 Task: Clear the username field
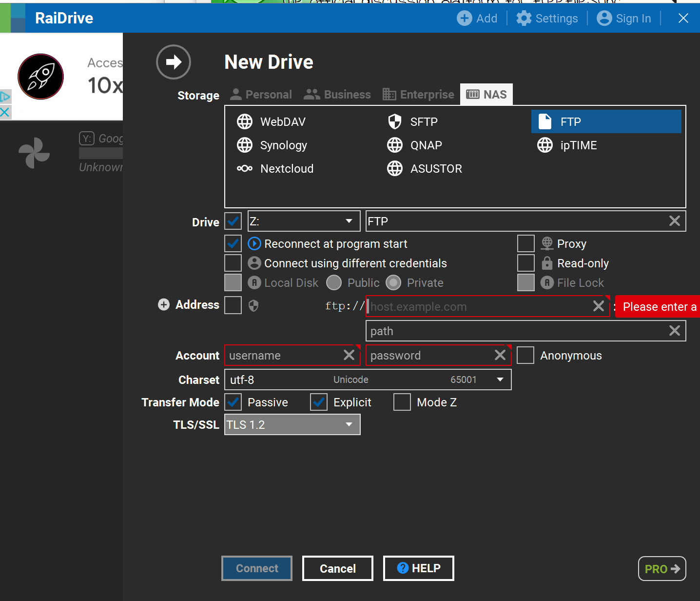tap(349, 355)
